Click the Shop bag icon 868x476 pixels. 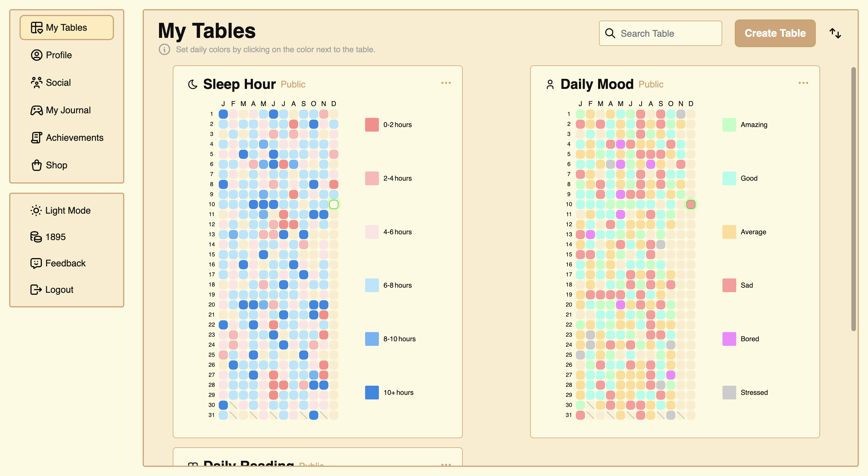pyautogui.click(x=36, y=165)
